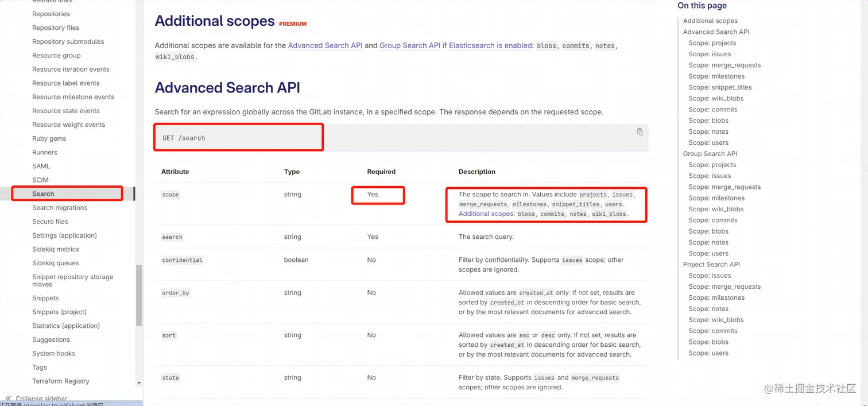This screenshot has height=406, width=868.
Task: Click Additional scopes link in the scope description
Action: click(x=486, y=214)
